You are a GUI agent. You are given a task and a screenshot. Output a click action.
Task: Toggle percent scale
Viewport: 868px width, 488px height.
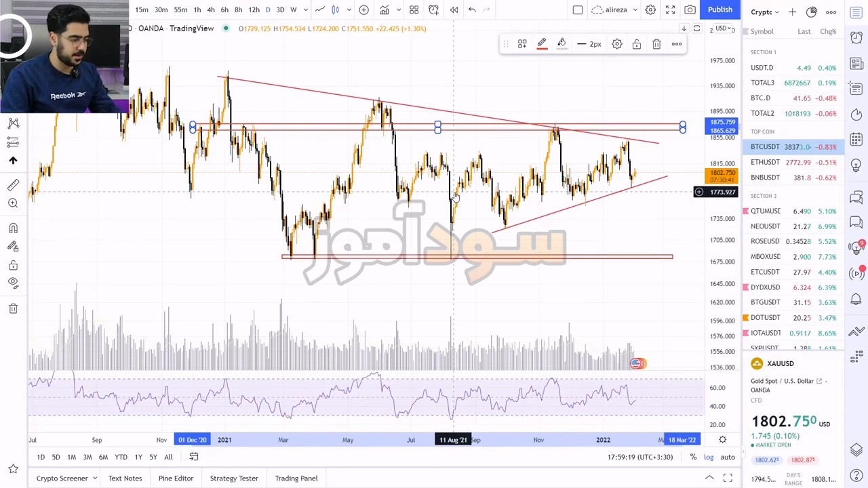[693, 457]
